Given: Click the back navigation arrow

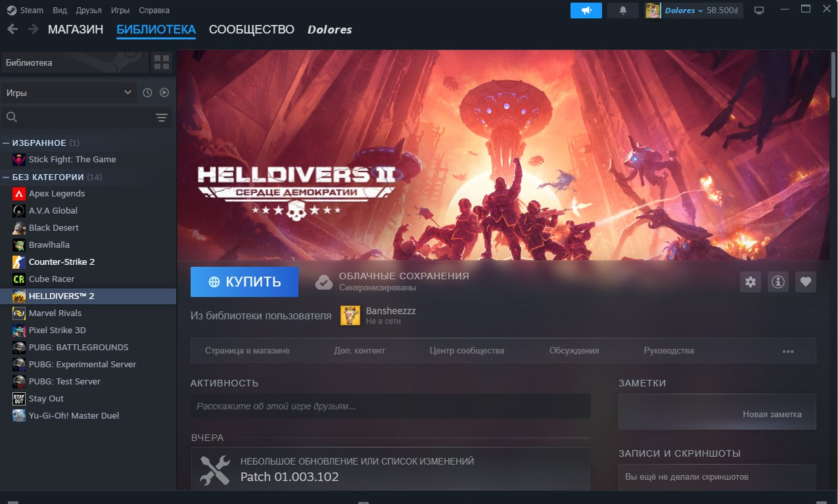Looking at the screenshot, I should (x=12, y=30).
